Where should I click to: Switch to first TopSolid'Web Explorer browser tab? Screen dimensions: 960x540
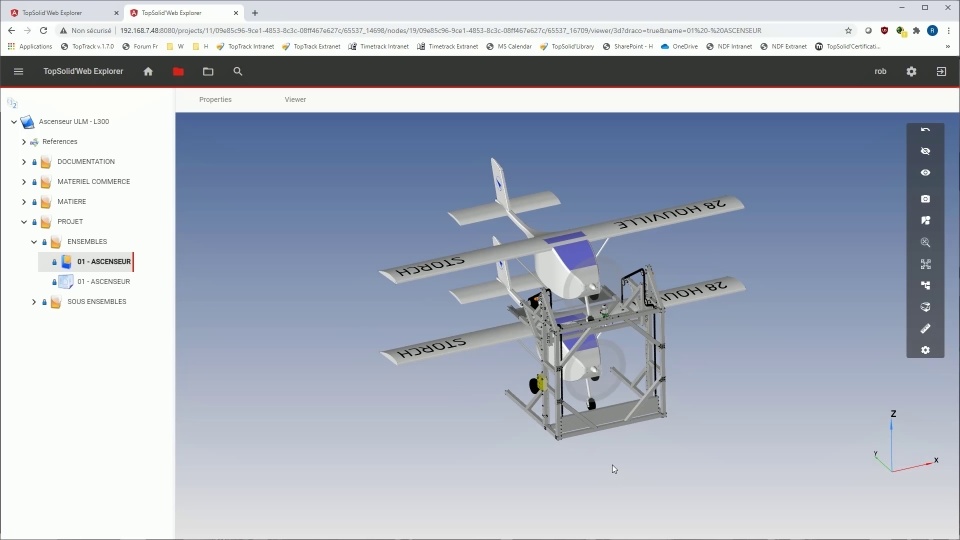[64, 13]
